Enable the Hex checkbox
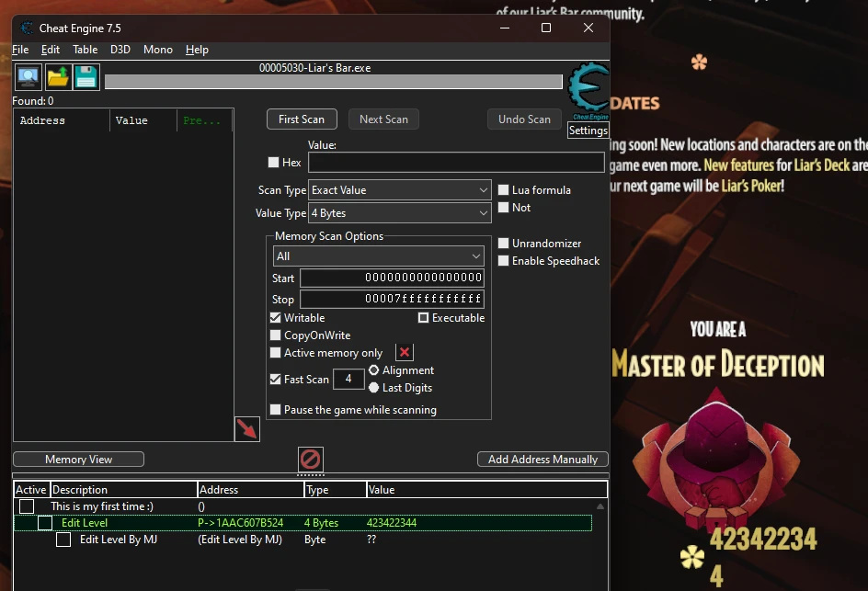The height and width of the screenshot is (591, 868). [274, 163]
